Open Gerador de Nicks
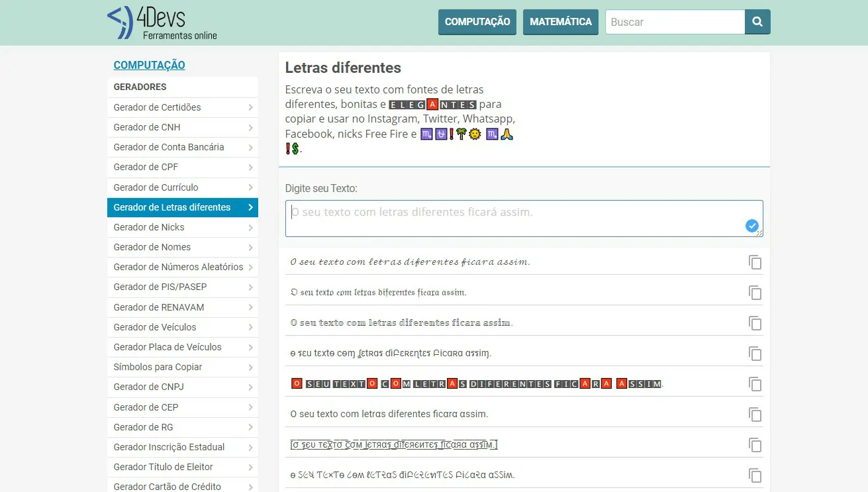The image size is (868, 492). pos(183,227)
